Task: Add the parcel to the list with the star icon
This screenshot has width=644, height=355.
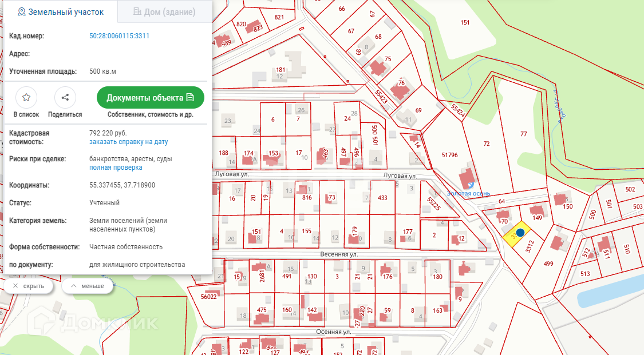Action: pos(26,97)
